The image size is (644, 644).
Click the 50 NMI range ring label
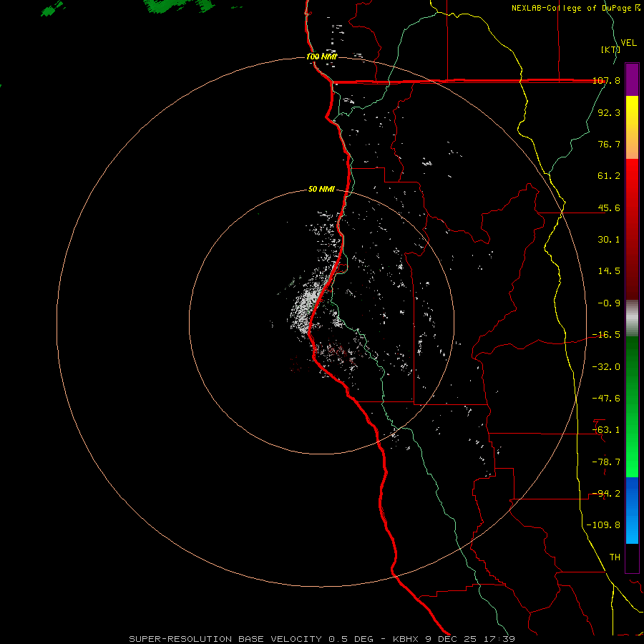coord(321,190)
